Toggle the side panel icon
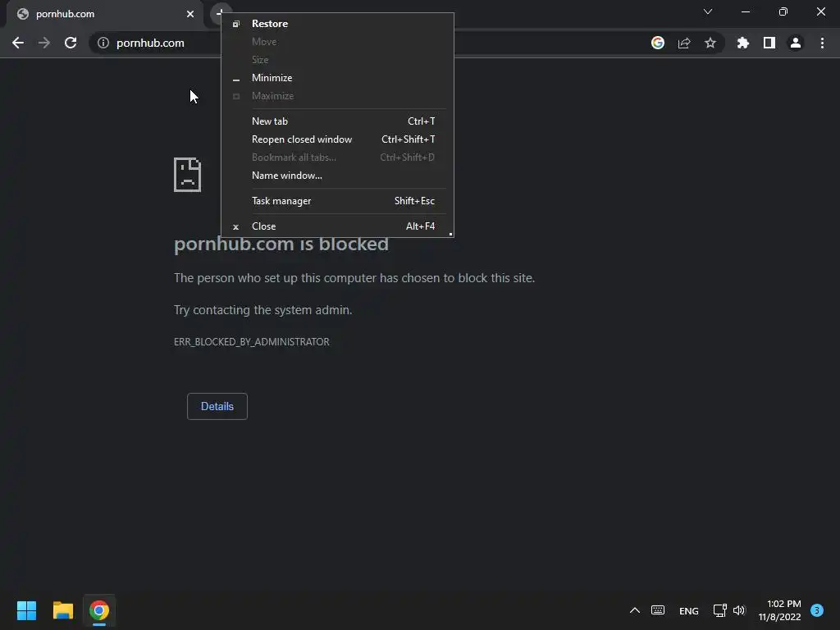 coord(769,43)
